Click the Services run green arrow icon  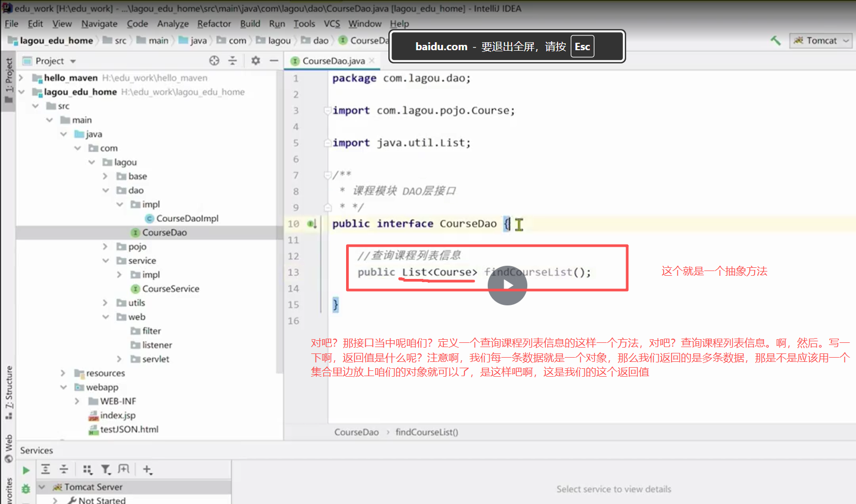(x=26, y=470)
